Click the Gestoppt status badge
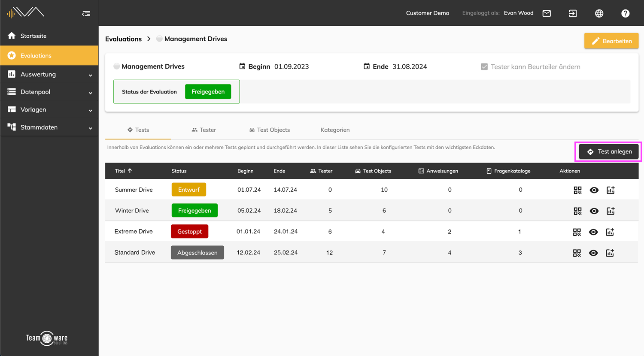Viewport: 644px width, 356px height. point(189,232)
